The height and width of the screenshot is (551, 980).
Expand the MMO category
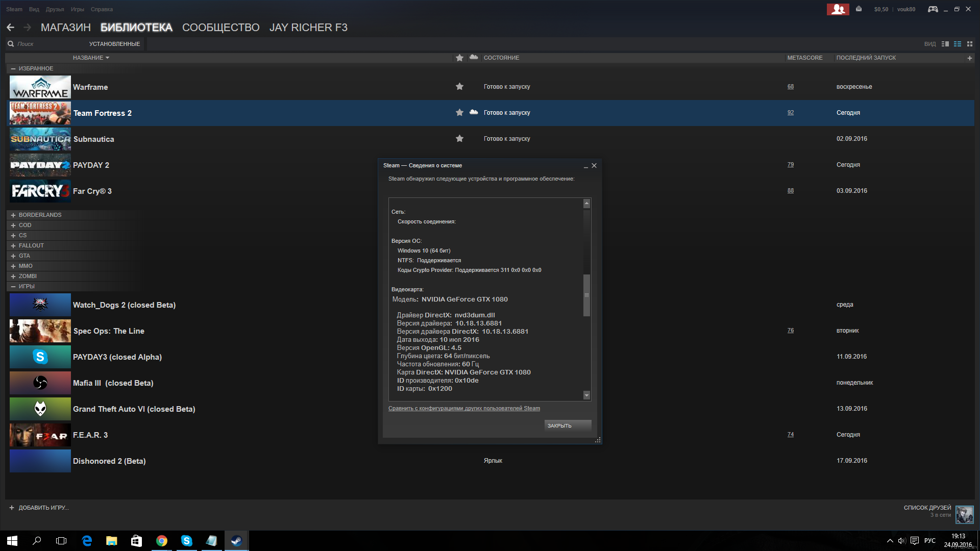tap(13, 266)
